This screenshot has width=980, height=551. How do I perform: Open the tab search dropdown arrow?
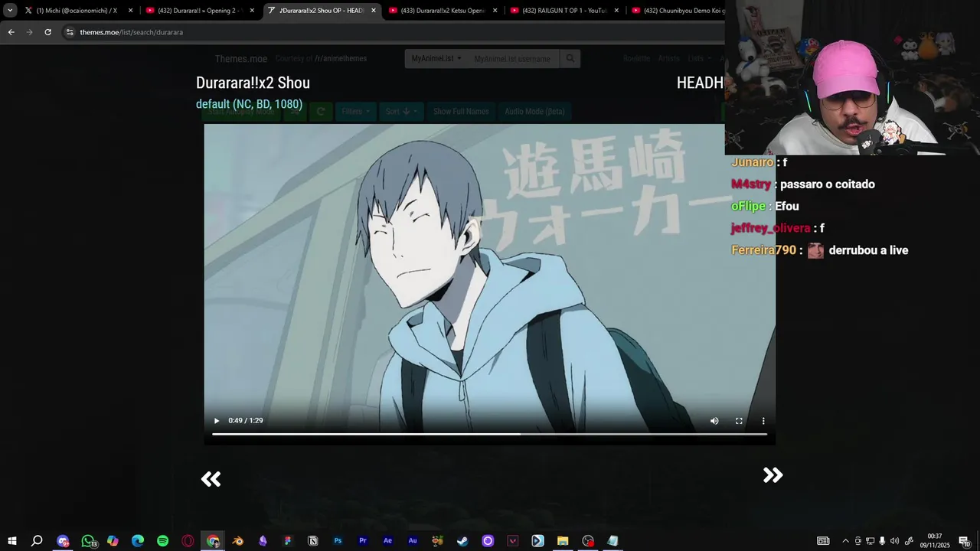pos(10,11)
